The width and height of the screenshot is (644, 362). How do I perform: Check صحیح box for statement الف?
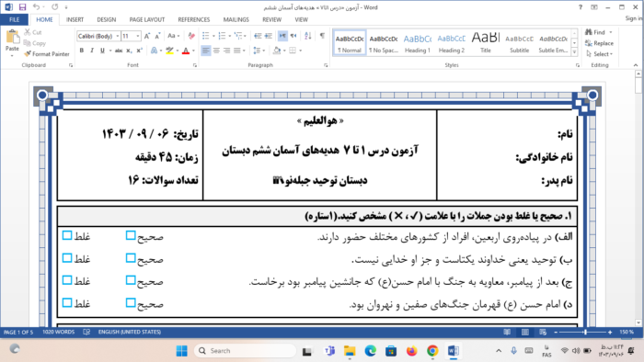pyautogui.click(x=131, y=235)
